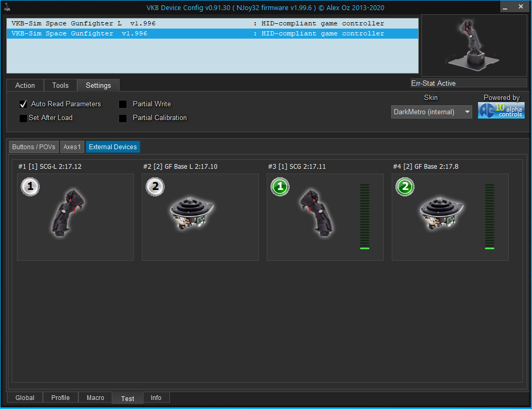This screenshot has width=532, height=409.
Task: Enable the Set After Load checkbox
Action: pyautogui.click(x=23, y=118)
